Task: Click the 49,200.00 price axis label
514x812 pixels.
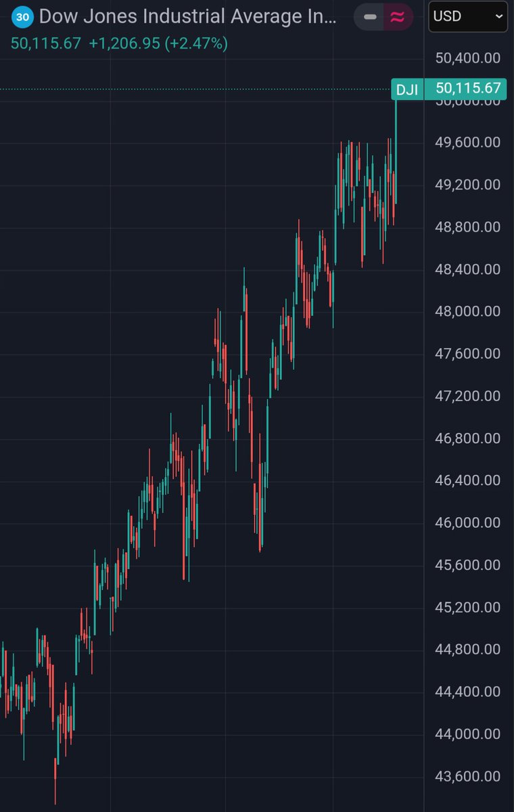Action: tap(468, 184)
